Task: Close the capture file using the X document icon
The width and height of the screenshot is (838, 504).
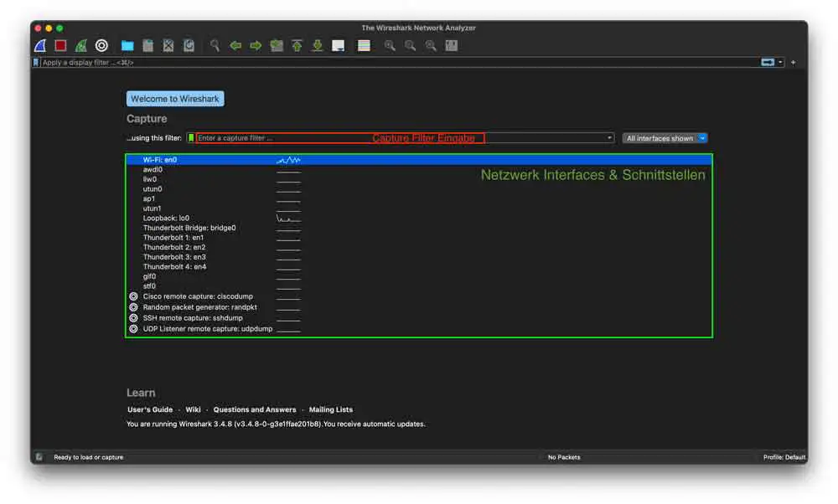Action: (x=168, y=46)
